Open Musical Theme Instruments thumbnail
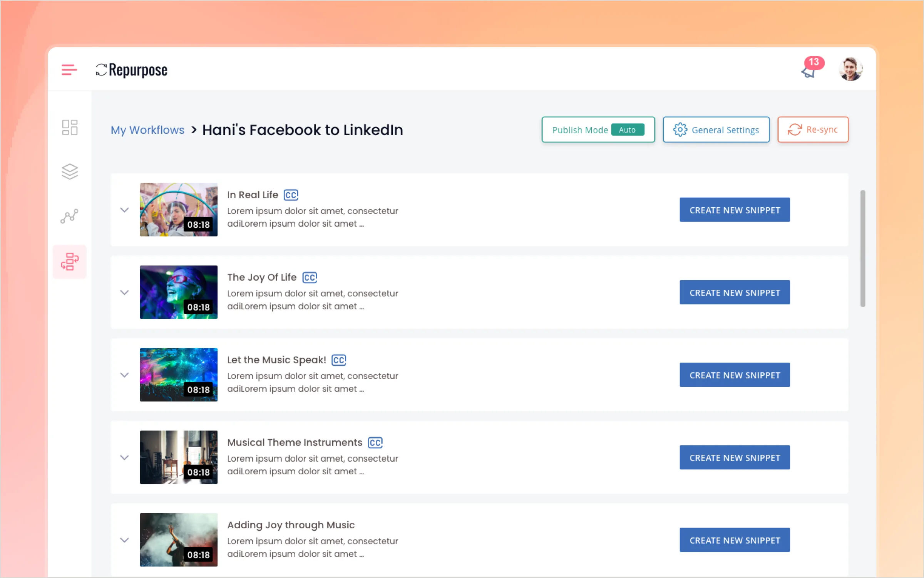This screenshot has width=924, height=578. pos(179,457)
